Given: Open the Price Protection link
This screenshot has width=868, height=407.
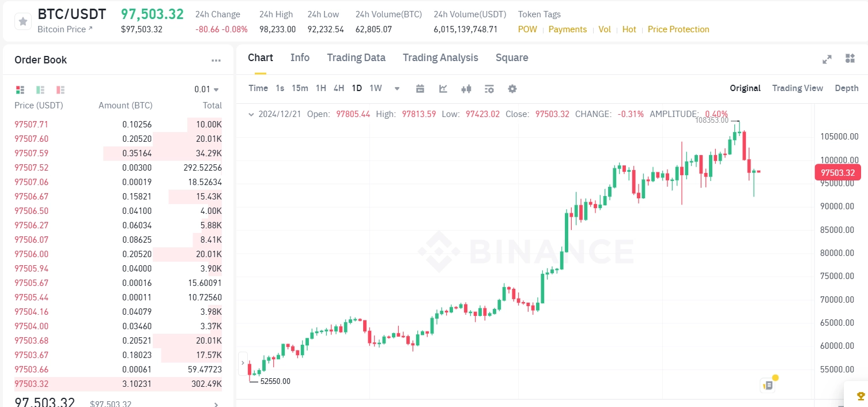Looking at the screenshot, I should tap(678, 29).
